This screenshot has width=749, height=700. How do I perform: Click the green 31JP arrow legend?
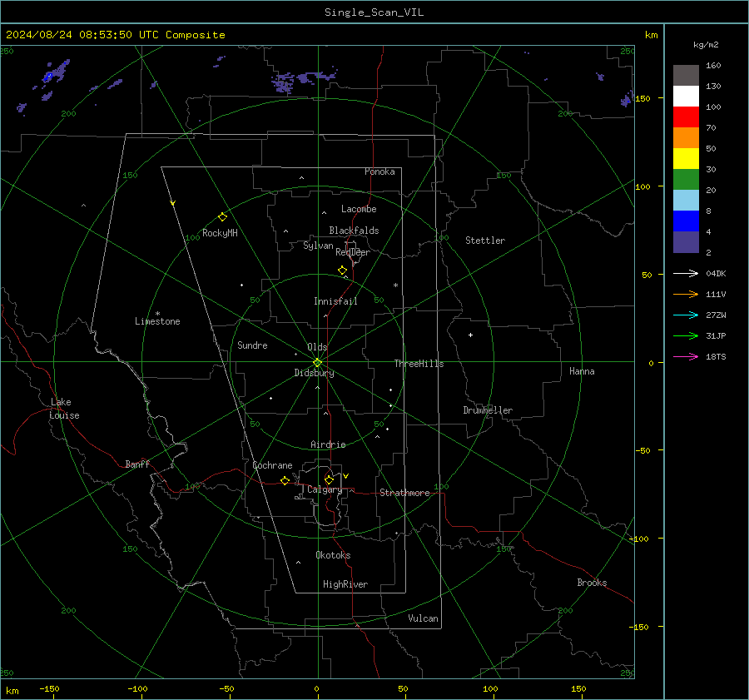(686, 336)
